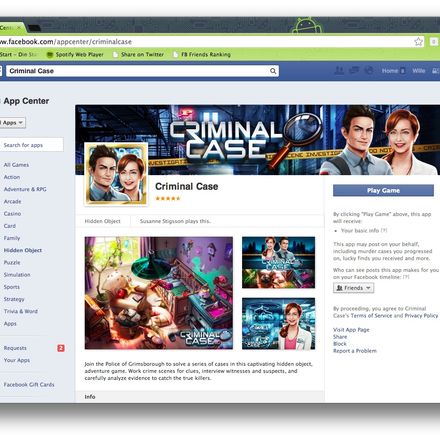
Task: Select Trivia & Word category
Action: click(21, 311)
